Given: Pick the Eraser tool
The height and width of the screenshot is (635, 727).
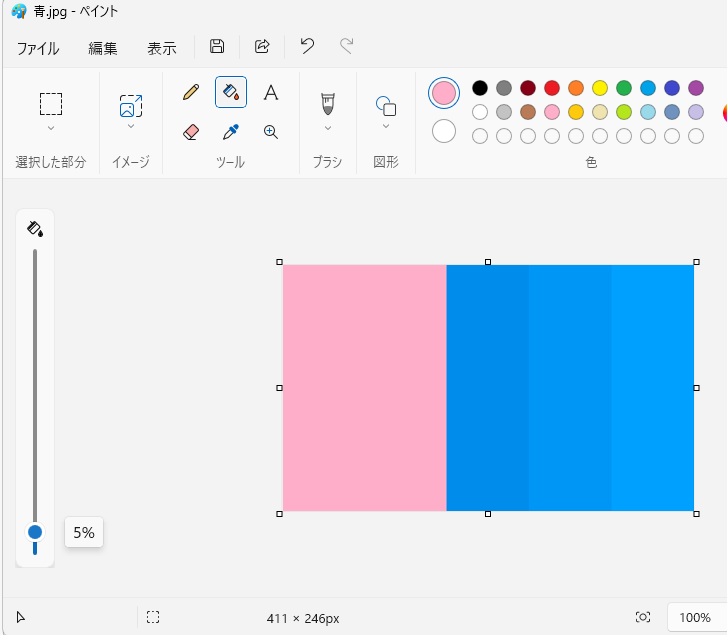Looking at the screenshot, I should [191, 131].
